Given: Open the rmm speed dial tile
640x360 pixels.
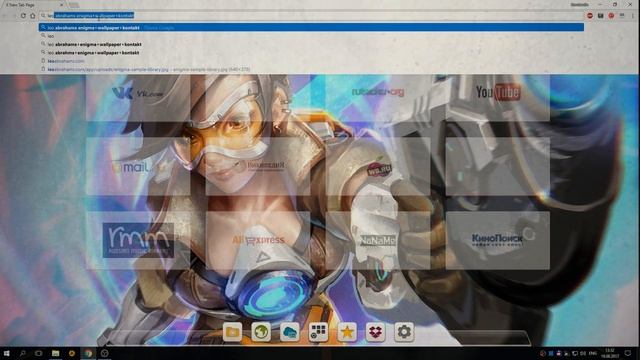Looking at the screenshot, I should tap(138, 240).
